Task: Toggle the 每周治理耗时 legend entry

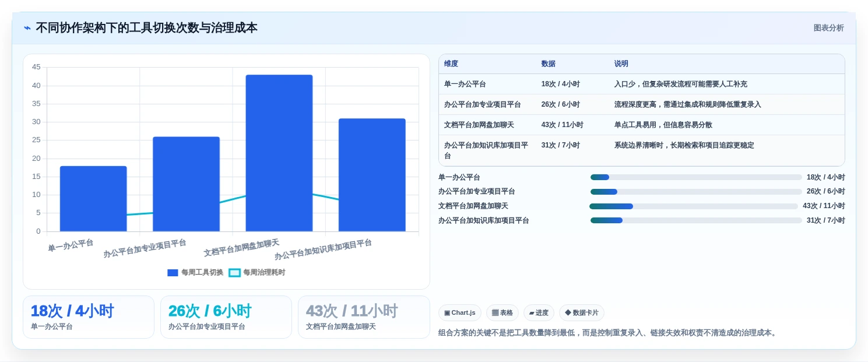Action: (257, 272)
